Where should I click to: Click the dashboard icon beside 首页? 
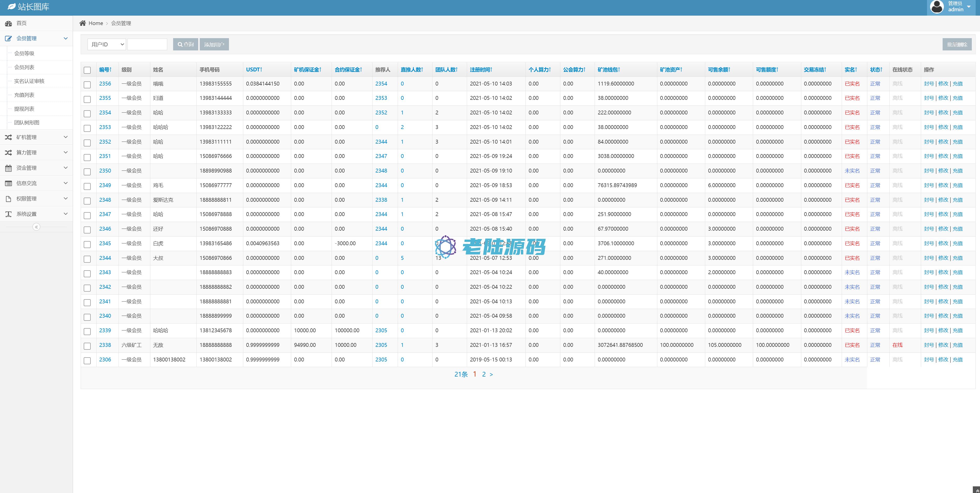pos(8,24)
